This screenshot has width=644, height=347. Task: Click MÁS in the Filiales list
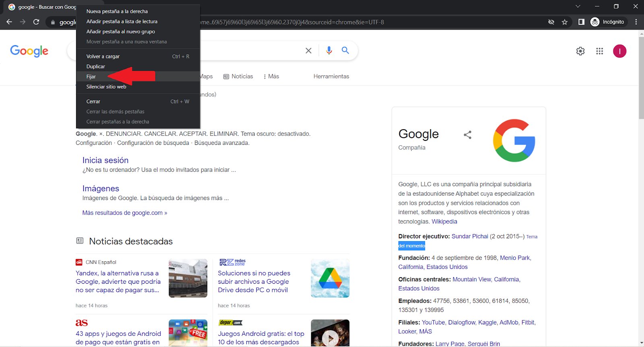[x=425, y=332]
